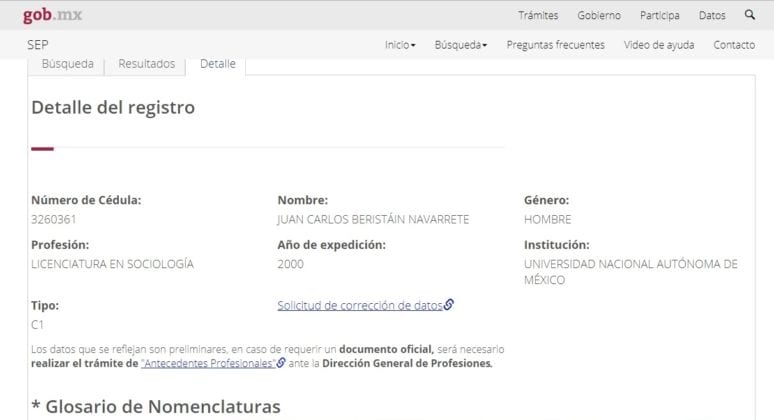Expand the Inicio dropdown menu
Viewport: 774px width, 420px height.
click(400, 45)
